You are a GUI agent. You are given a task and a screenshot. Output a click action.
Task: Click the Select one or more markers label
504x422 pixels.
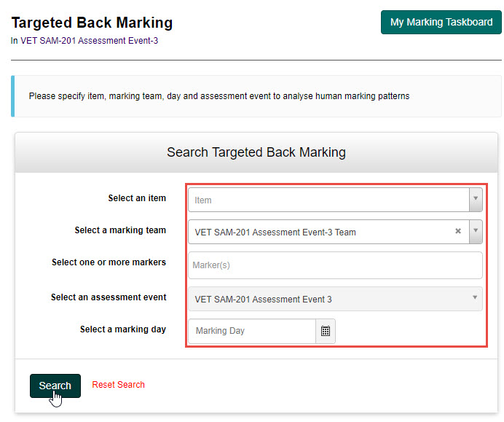109,262
